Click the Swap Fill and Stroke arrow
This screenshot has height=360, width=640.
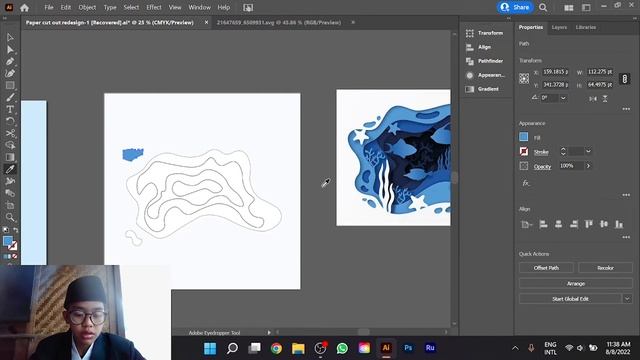point(16,230)
